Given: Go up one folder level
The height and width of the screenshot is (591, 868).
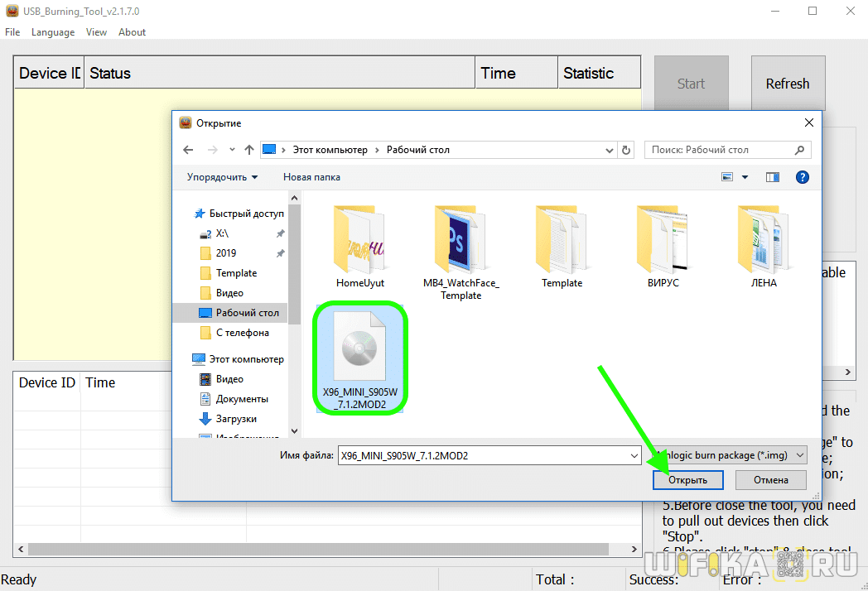Looking at the screenshot, I should 248,150.
